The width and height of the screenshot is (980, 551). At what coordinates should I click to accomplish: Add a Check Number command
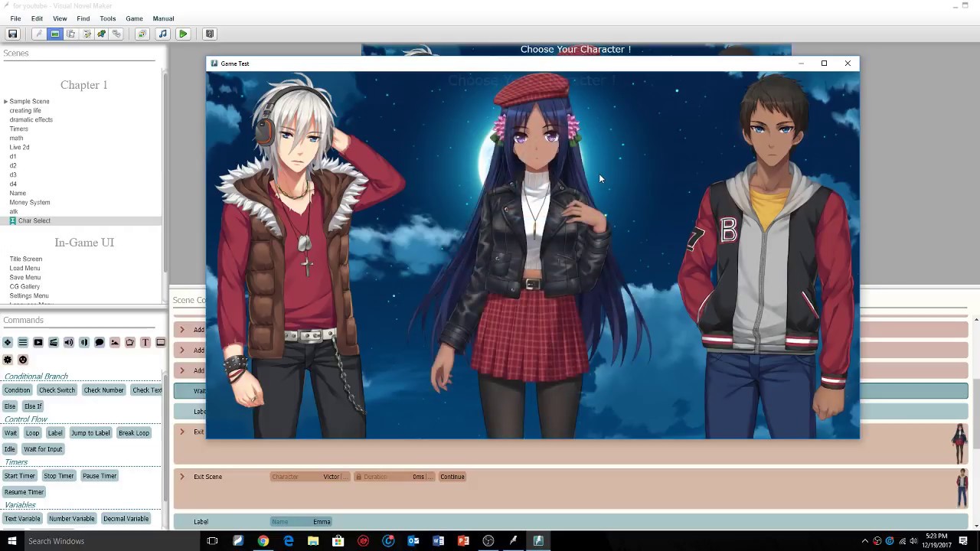[104, 390]
